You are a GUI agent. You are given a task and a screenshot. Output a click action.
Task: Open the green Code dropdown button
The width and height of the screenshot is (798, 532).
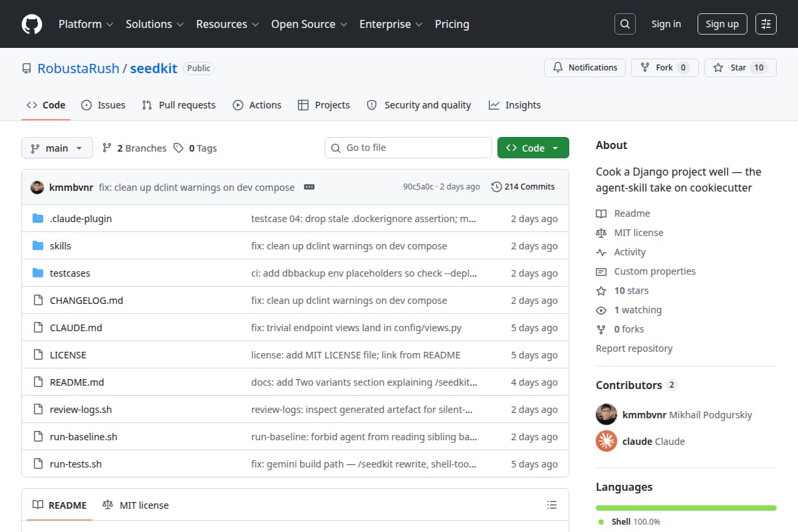[533, 148]
